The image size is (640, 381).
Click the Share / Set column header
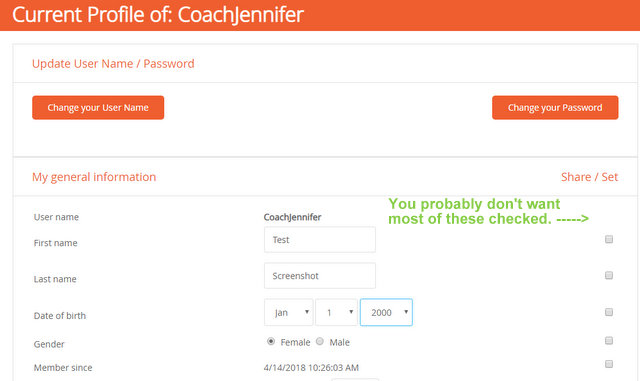tap(589, 177)
